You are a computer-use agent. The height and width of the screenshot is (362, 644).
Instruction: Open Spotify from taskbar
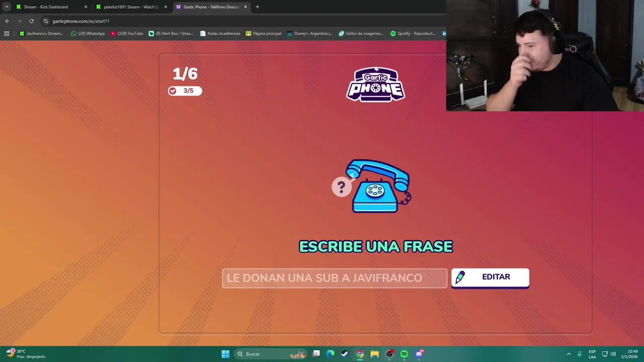click(404, 354)
